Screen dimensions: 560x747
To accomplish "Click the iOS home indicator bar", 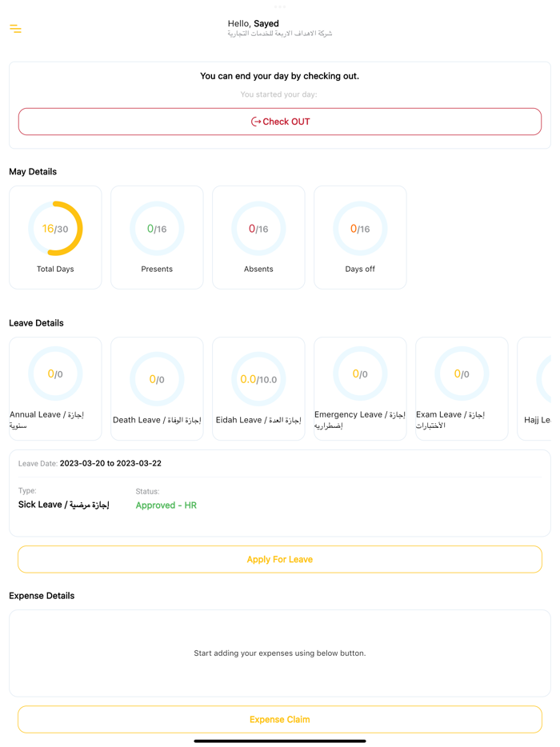I will (280, 741).
